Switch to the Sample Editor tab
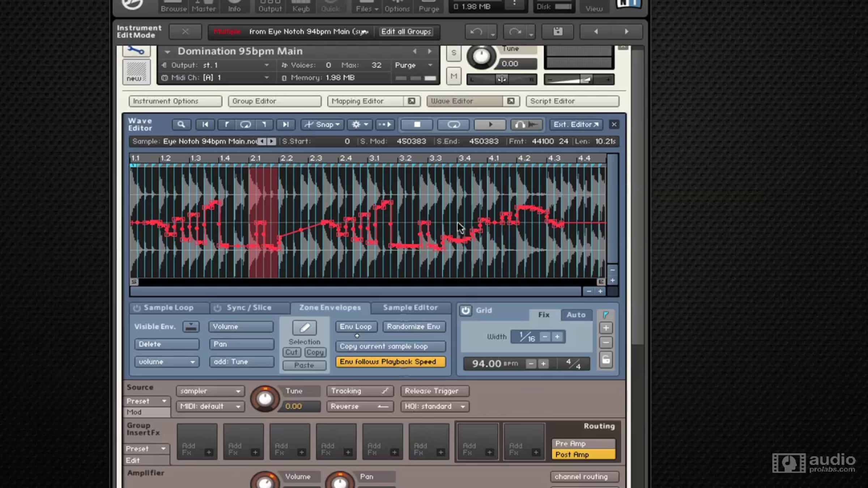The width and height of the screenshot is (868, 488). pos(410,308)
